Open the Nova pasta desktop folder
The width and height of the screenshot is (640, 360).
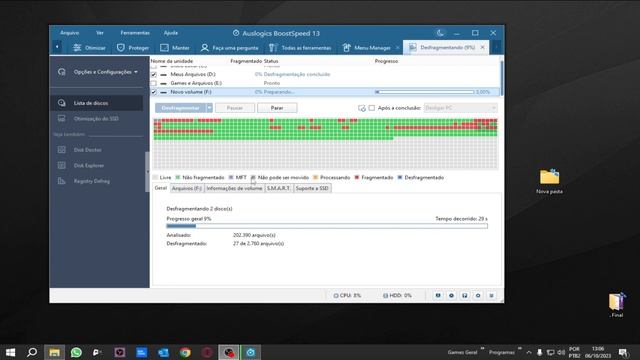[549, 181]
